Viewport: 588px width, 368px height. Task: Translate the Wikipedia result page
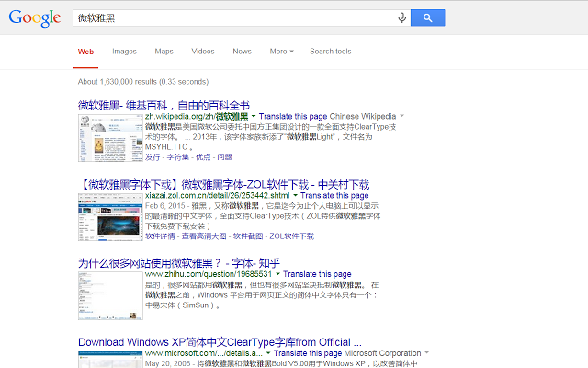point(293,117)
